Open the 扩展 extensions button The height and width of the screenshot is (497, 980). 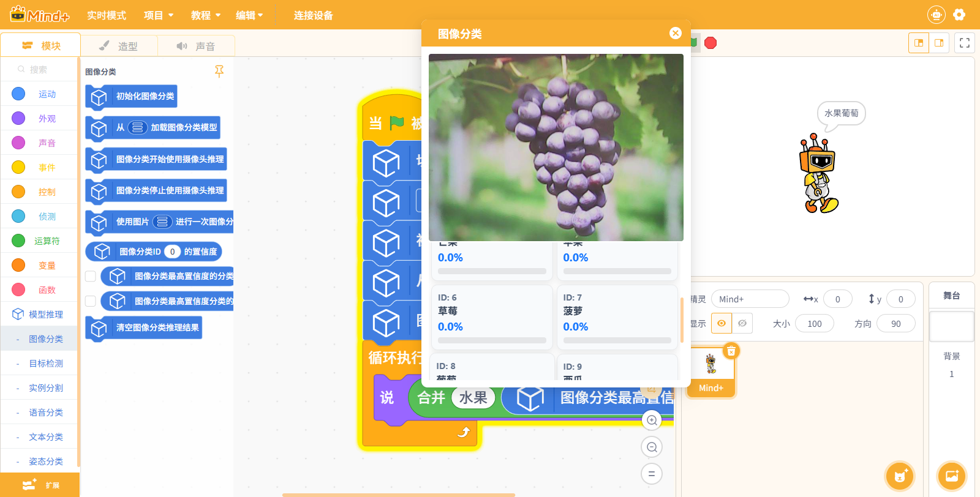coord(40,485)
